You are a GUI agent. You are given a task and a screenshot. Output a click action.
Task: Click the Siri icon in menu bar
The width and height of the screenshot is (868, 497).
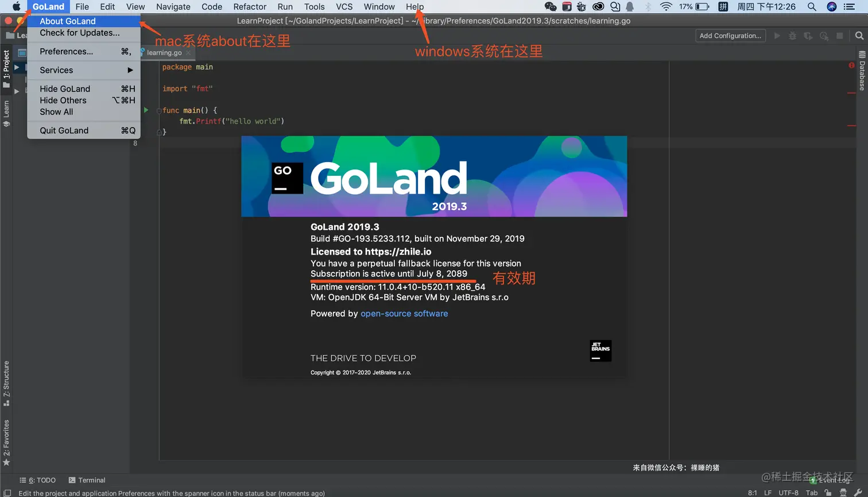[x=831, y=7]
